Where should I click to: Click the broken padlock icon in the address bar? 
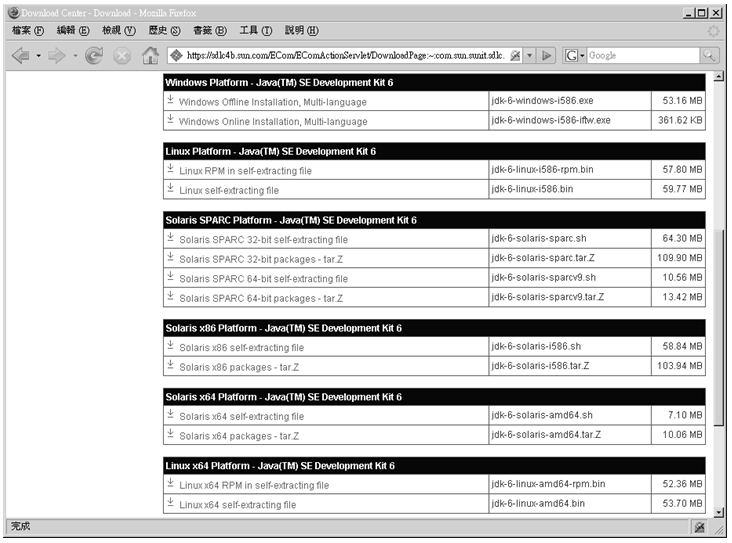[515, 56]
